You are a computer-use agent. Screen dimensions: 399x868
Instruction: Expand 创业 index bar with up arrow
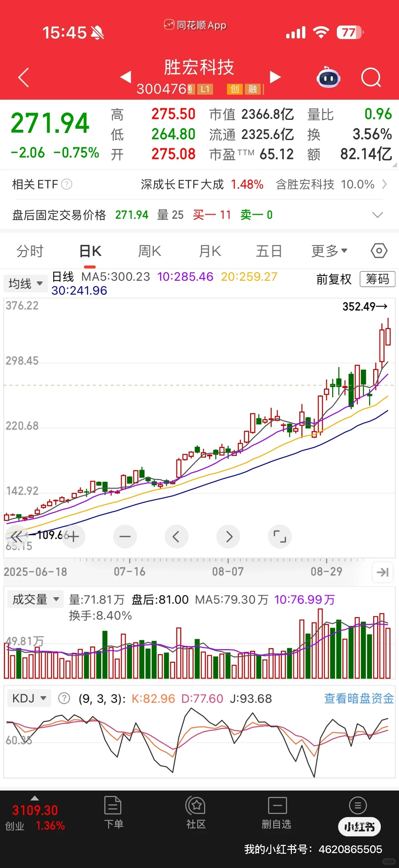point(35,798)
